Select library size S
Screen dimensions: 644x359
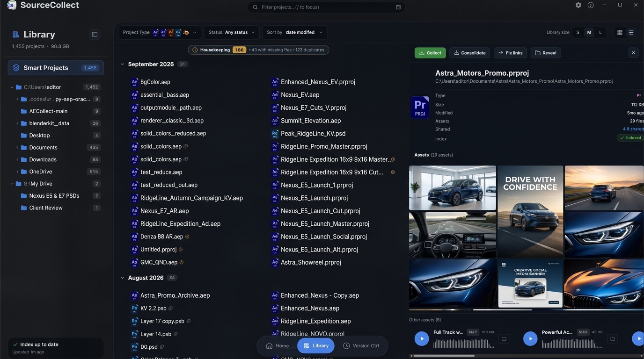[x=578, y=33]
